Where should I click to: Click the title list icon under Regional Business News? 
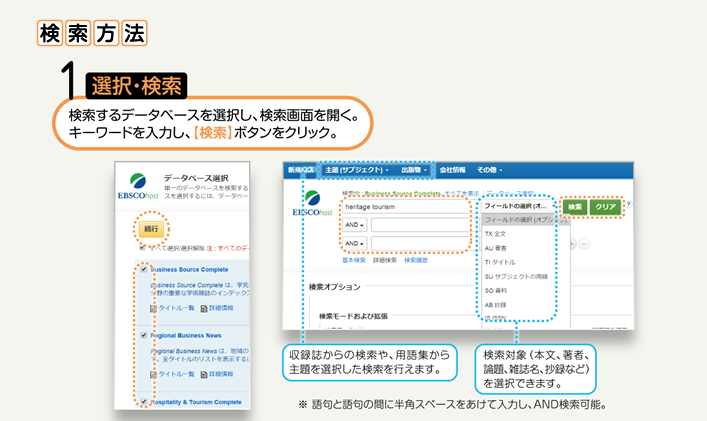point(153,374)
